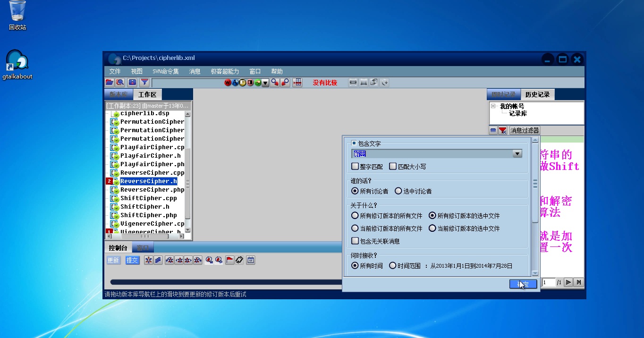
Task: Click the blue copy pages console icon
Action: (x=158, y=260)
